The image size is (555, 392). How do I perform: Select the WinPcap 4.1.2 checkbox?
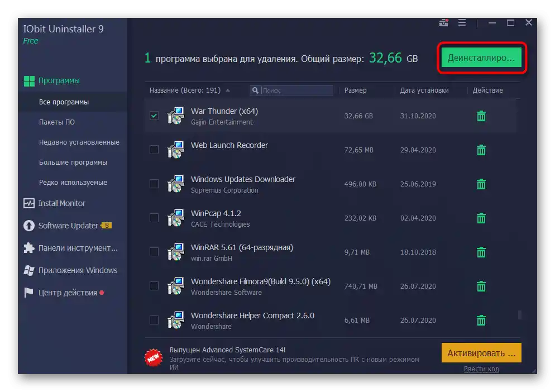pyautogui.click(x=154, y=218)
